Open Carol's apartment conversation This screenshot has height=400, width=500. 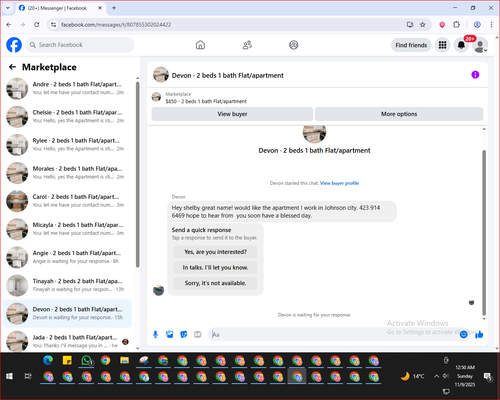(68, 201)
